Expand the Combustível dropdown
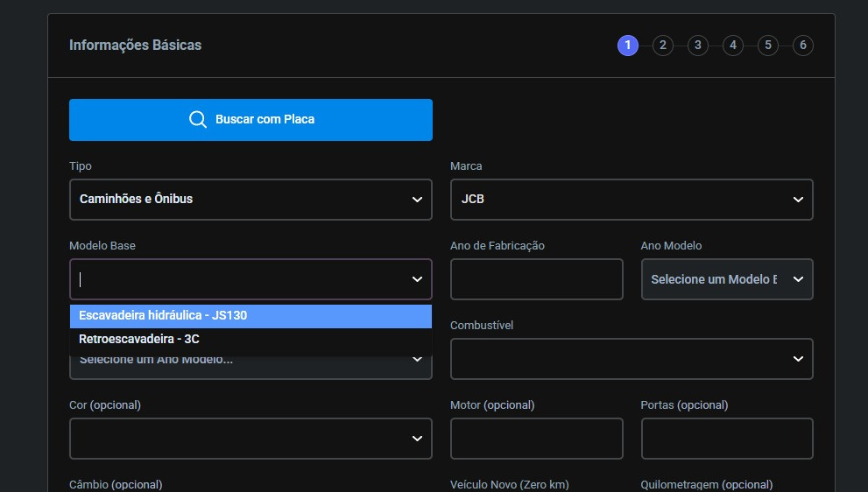The height and width of the screenshot is (492, 868). click(x=632, y=359)
